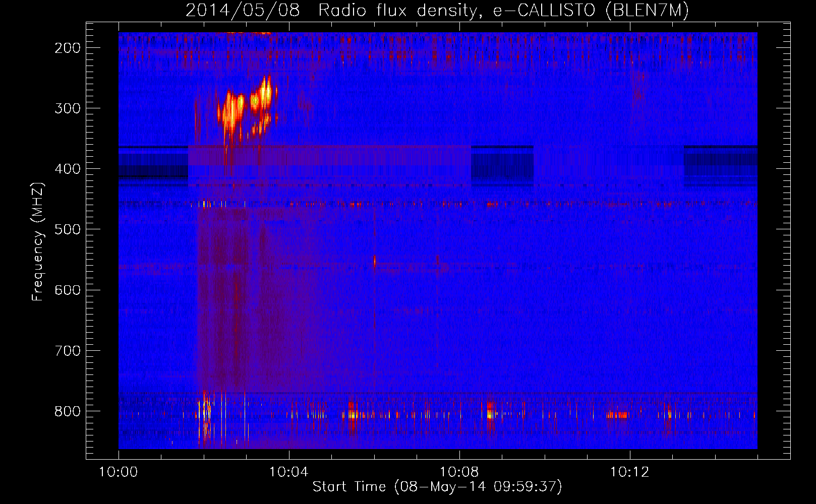
Task: Click the 10:04 time tick label
Action: coord(288,472)
